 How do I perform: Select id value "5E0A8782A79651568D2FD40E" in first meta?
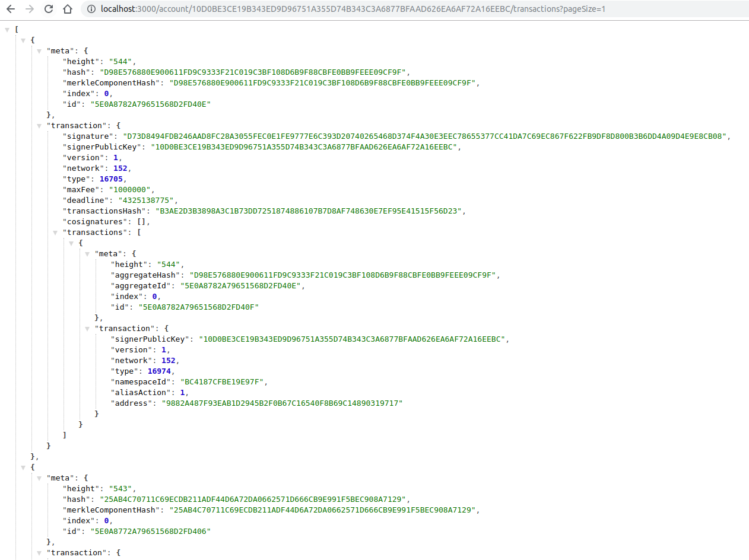[150, 104]
